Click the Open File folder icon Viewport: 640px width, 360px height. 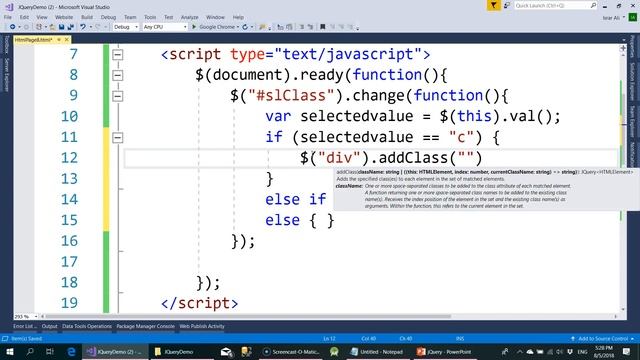coord(52,27)
